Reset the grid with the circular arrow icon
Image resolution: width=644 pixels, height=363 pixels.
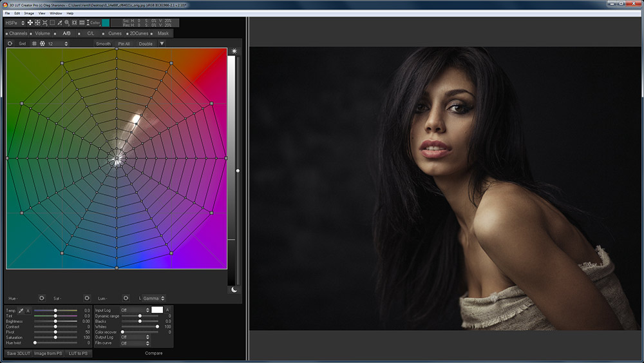click(x=10, y=44)
